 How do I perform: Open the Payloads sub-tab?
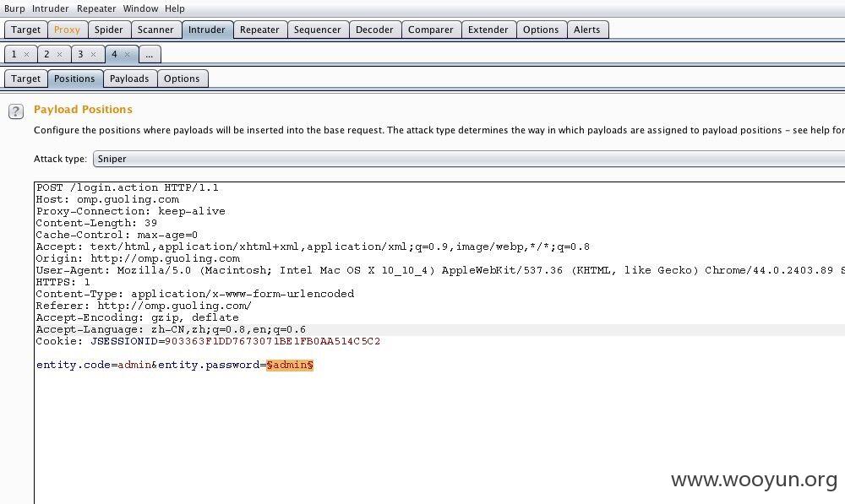[x=129, y=79]
